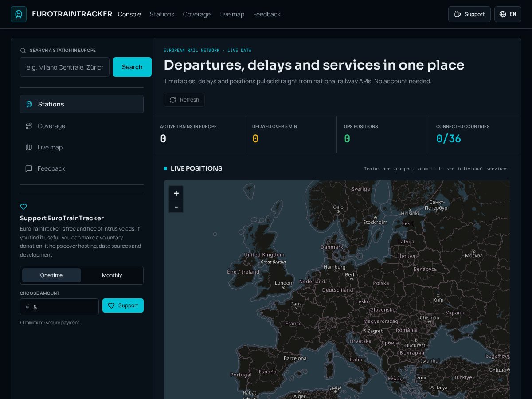The height and width of the screenshot is (399, 532).
Task: Select Live map in the sidebar menu
Action: click(82, 147)
